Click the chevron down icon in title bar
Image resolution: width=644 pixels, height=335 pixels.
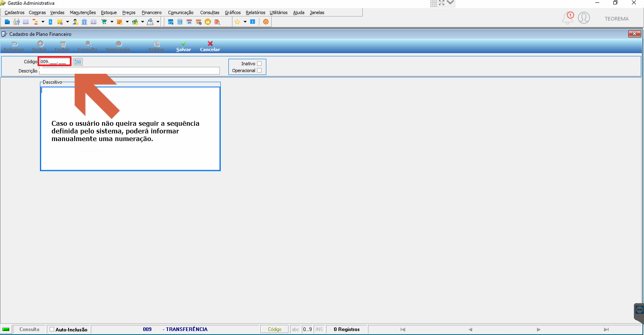coord(450,3)
